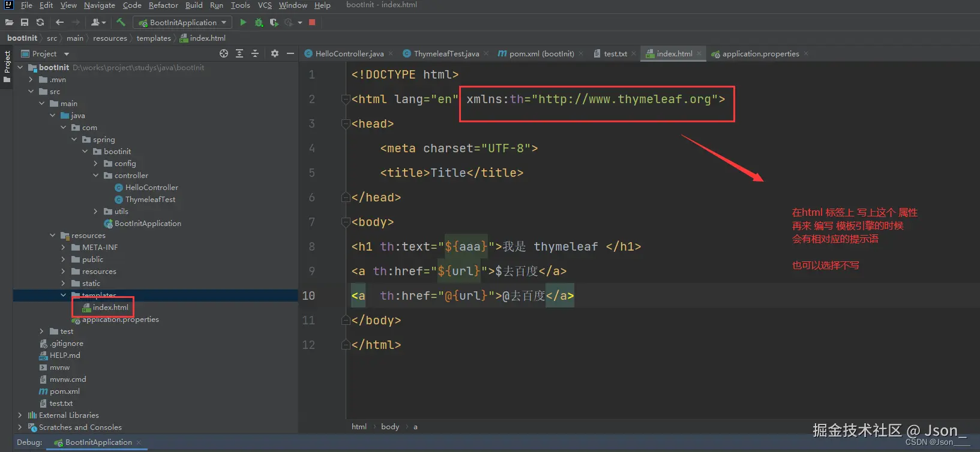The width and height of the screenshot is (980, 452).
Task: Click the Run with Coverage shield icon
Action: pos(274,22)
